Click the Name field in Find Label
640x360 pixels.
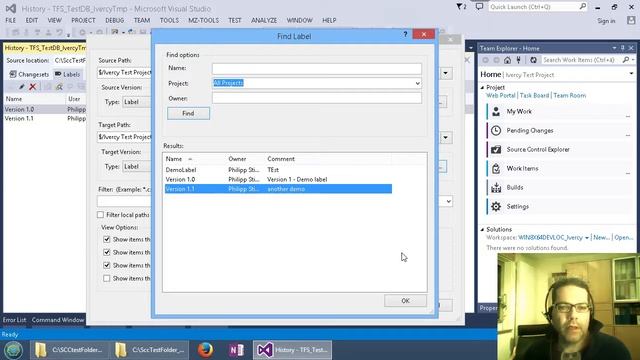tap(317, 68)
